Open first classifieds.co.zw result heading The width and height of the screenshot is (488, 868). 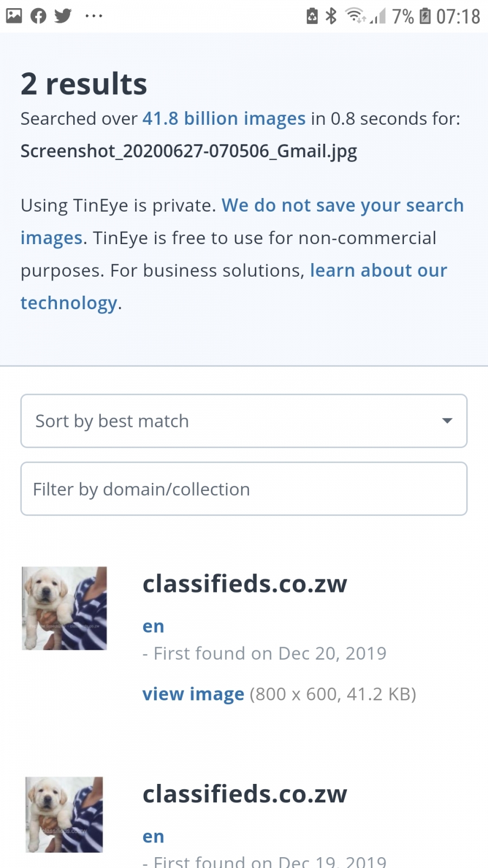point(245,584)
